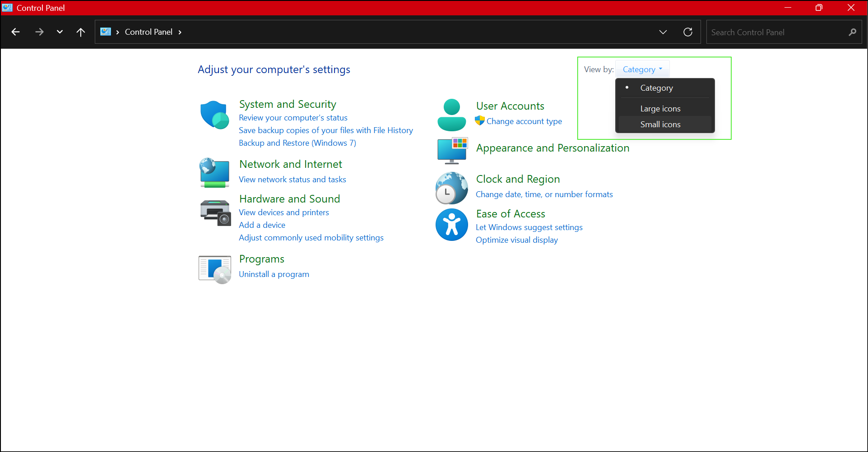Open the Appearance and Personalization monitor icon

coord(452,151)
